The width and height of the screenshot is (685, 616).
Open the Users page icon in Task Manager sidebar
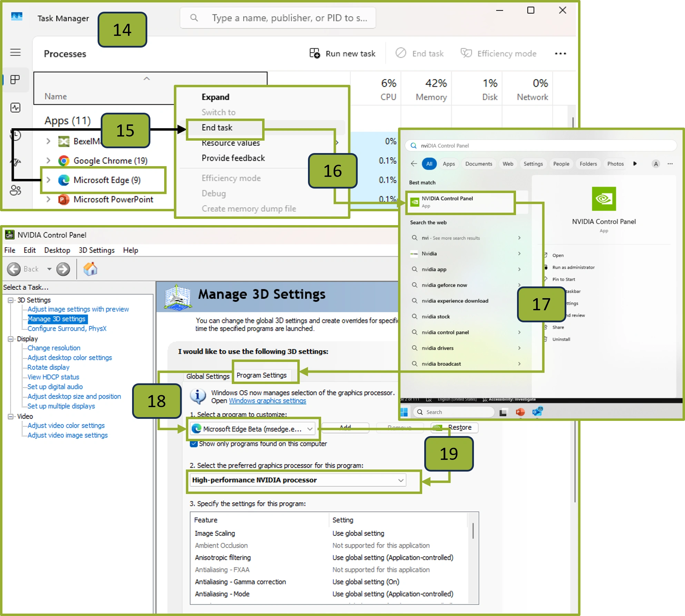[x=15, y=190]
